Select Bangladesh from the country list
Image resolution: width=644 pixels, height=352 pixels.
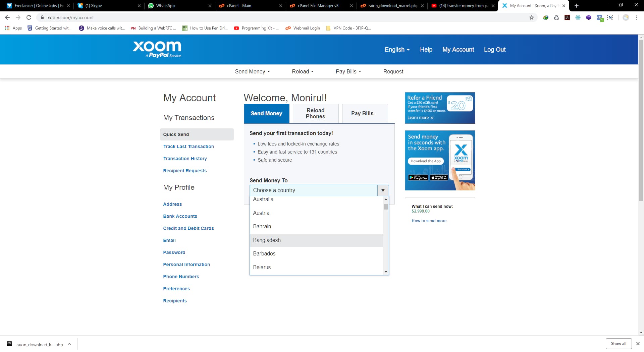(x=316, y=240)
